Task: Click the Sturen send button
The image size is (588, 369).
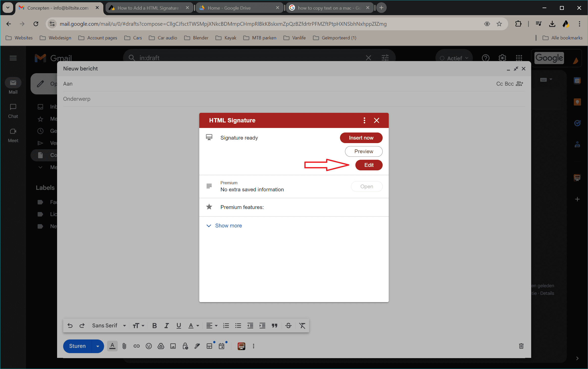Action: coord(77,346)
